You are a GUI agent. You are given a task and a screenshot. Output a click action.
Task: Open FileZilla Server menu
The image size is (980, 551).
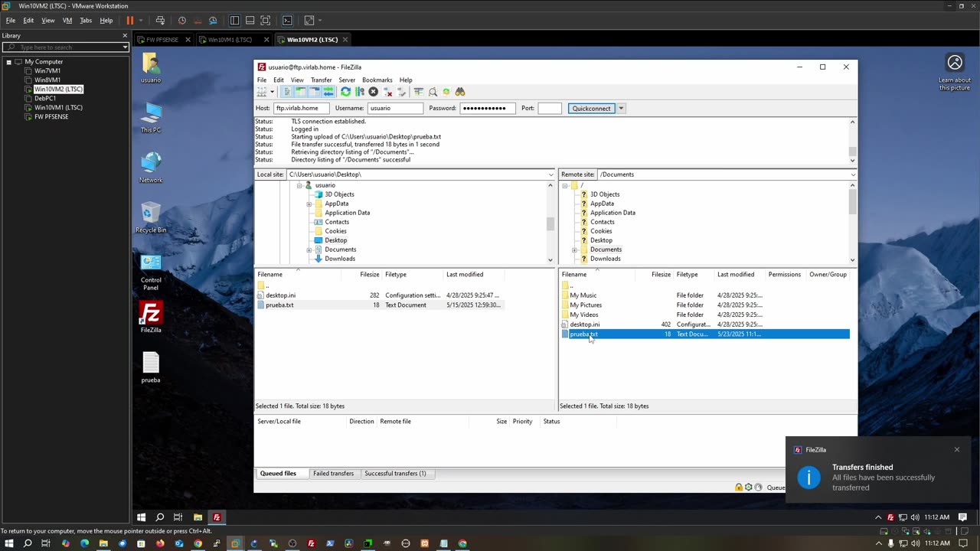(347, 80)
